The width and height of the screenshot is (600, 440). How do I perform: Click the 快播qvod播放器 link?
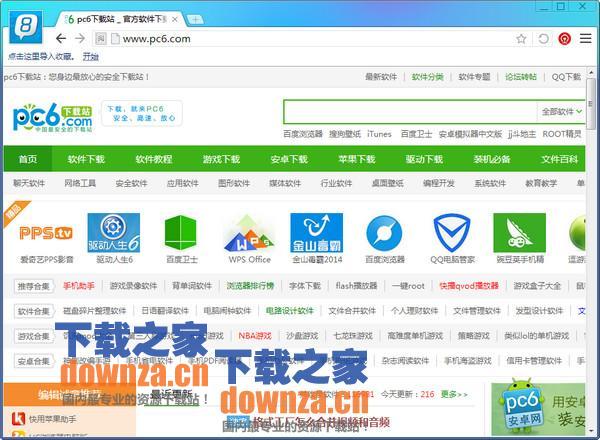469,286
